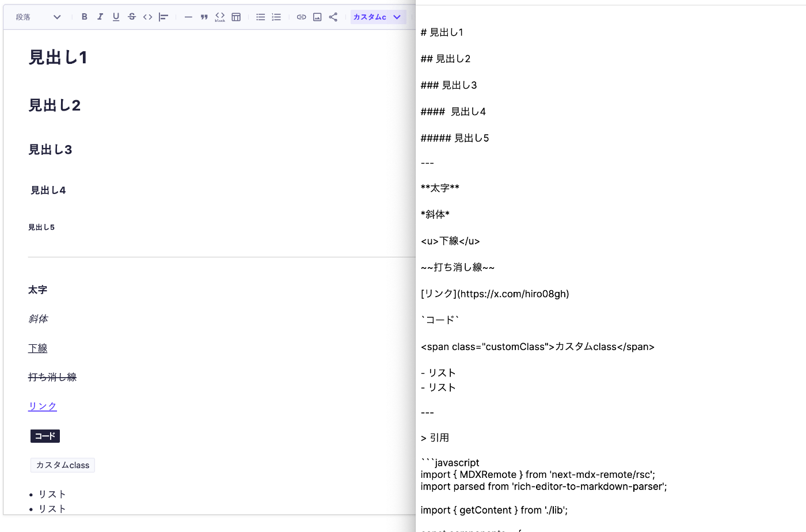Click the markdown line '#### 見出し4'
Image resolution: width=806 pixels, height=532 pixels.
coord(454,112)
